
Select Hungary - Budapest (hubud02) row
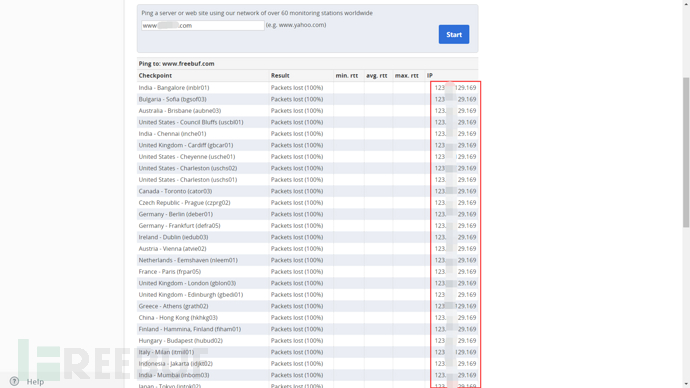[307, 340]
